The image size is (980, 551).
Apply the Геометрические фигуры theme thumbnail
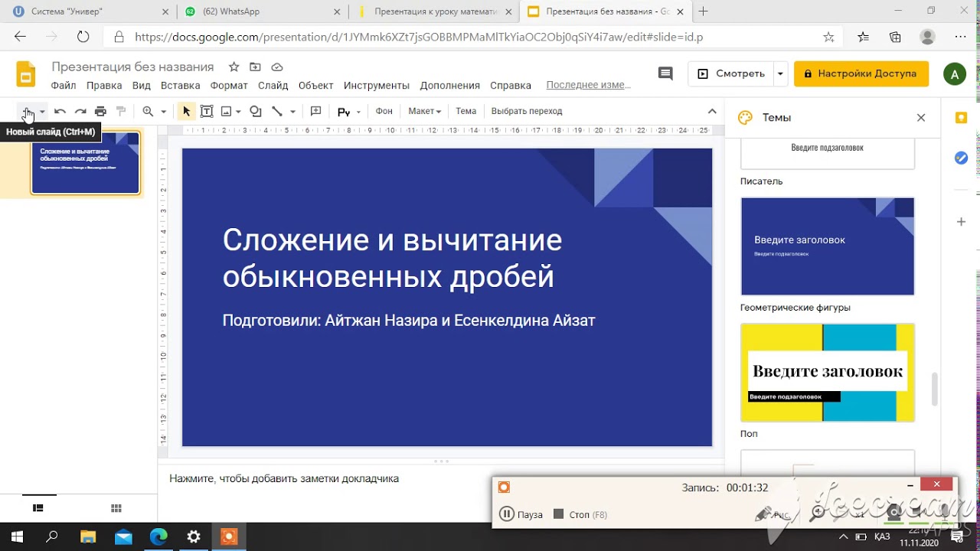(x=828, y=246)
